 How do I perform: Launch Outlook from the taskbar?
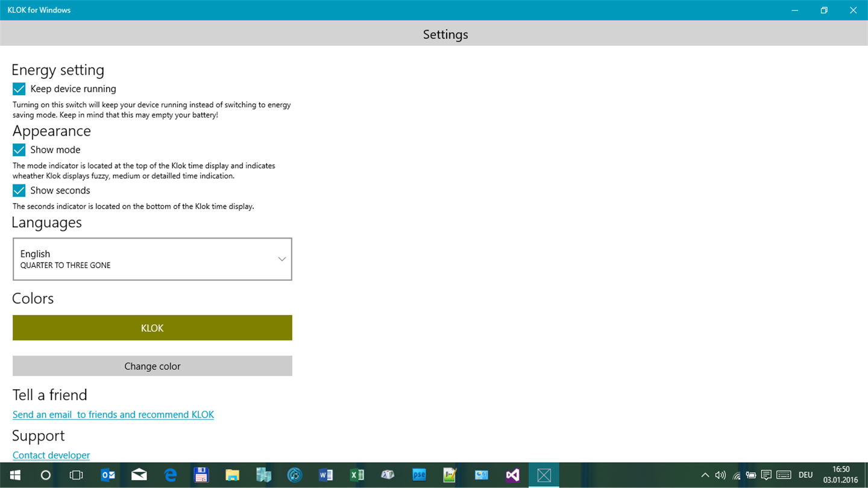pos(108,475)
